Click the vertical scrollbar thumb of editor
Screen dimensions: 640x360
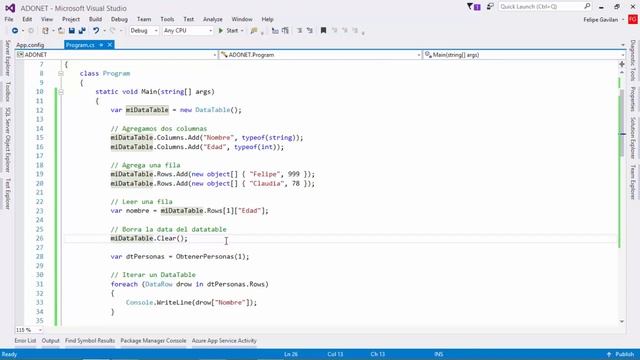(622, 124)
